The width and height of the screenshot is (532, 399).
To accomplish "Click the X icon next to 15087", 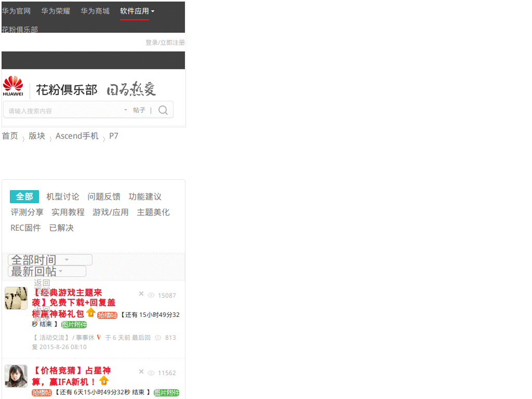I will [x=141, y=294].
